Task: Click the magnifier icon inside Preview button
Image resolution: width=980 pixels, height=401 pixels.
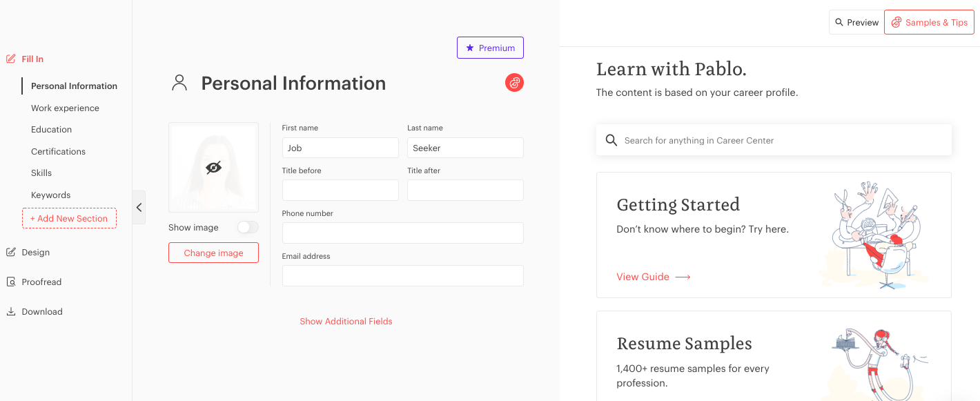Action: pyautogui.click(x=838, y=22)
